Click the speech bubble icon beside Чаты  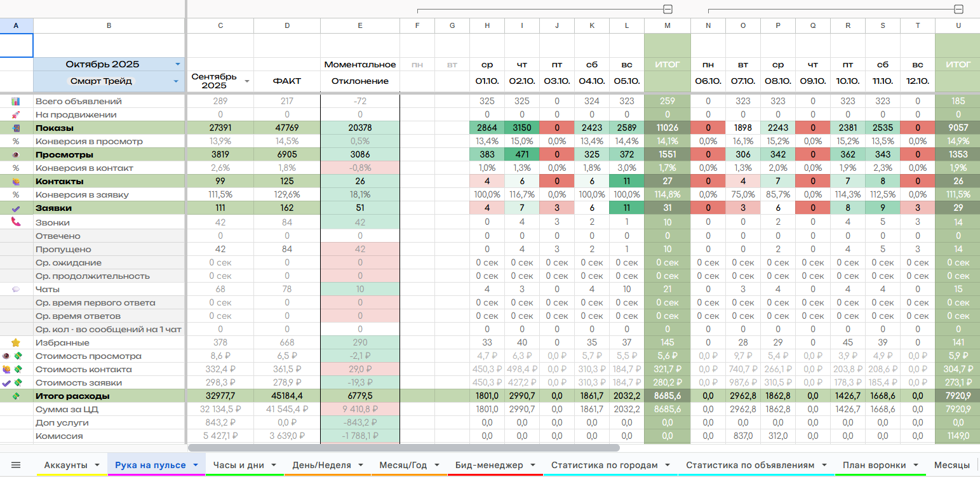(16, 289)
